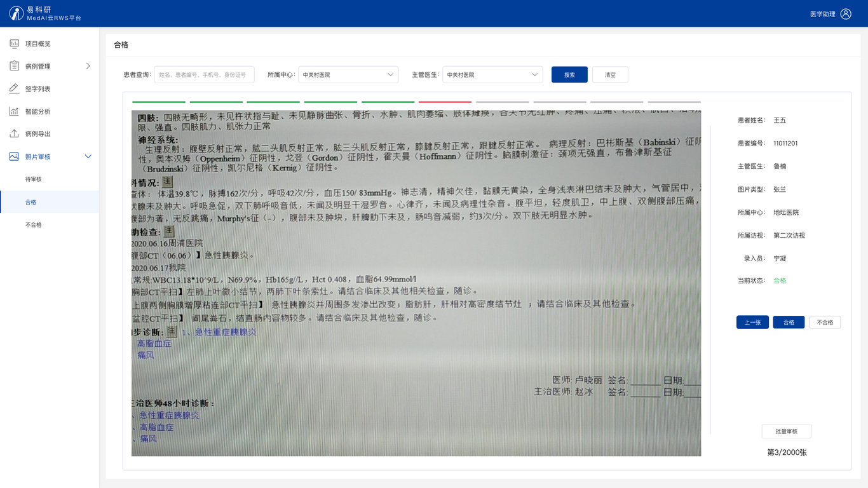Click the medical record photo

click(416, 283)
